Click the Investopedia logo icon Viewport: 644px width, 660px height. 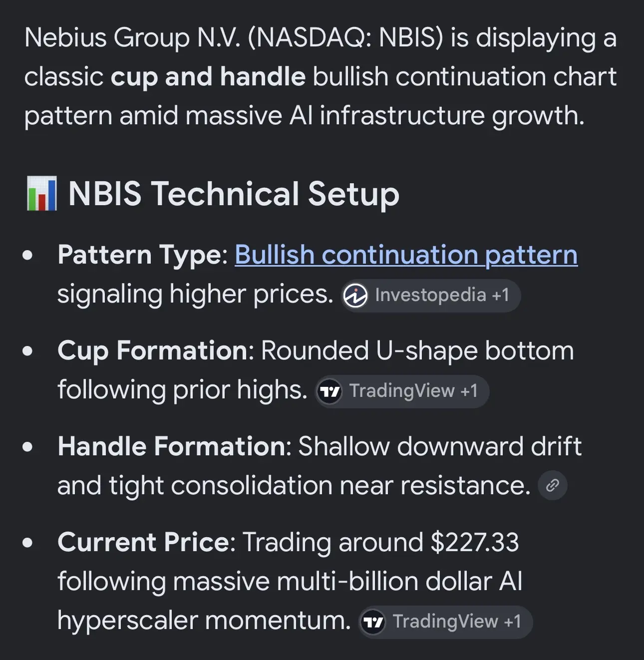355,296
